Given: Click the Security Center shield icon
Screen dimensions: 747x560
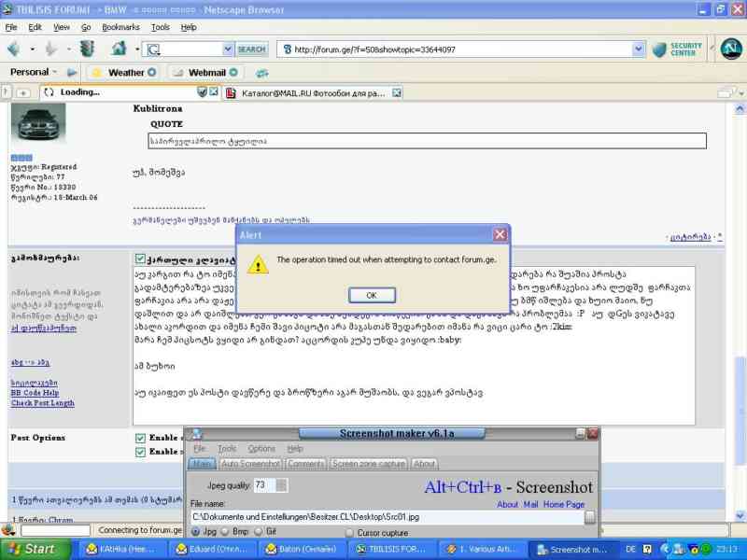Looking at the screenshot, I should click(x=659, y=49).
